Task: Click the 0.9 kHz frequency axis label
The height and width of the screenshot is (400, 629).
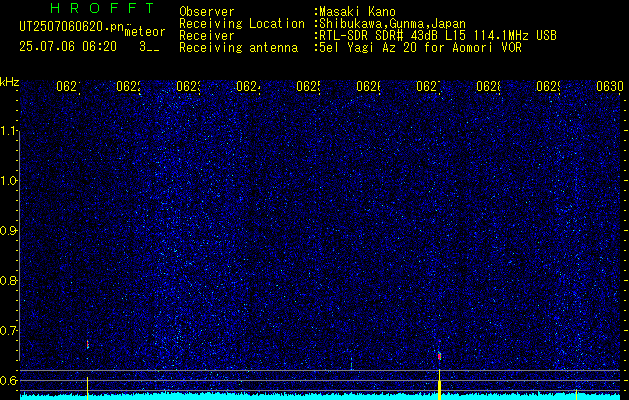Action: 9,231
